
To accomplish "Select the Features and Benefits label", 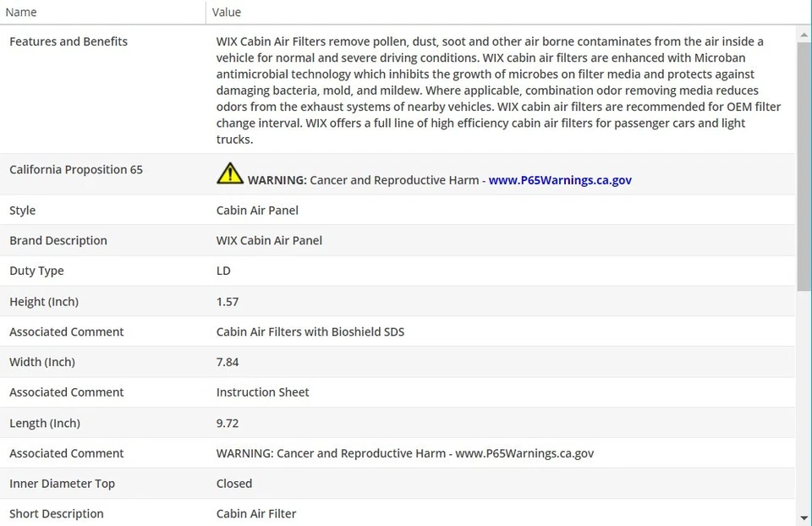I will coord(69,41).
